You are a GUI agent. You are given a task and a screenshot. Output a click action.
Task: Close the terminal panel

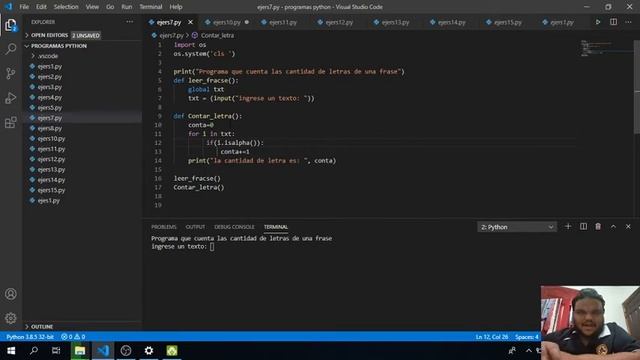pos(628,227)
